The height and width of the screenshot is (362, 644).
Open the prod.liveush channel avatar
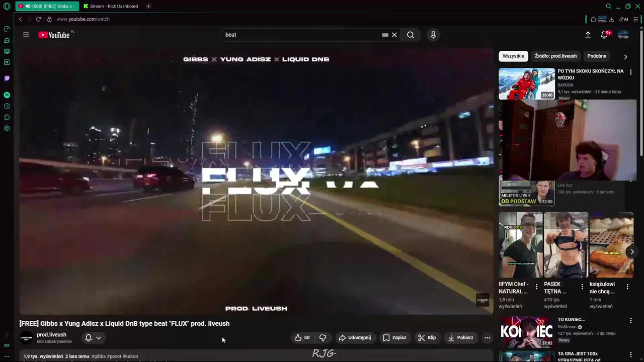[x=26, y=338]
